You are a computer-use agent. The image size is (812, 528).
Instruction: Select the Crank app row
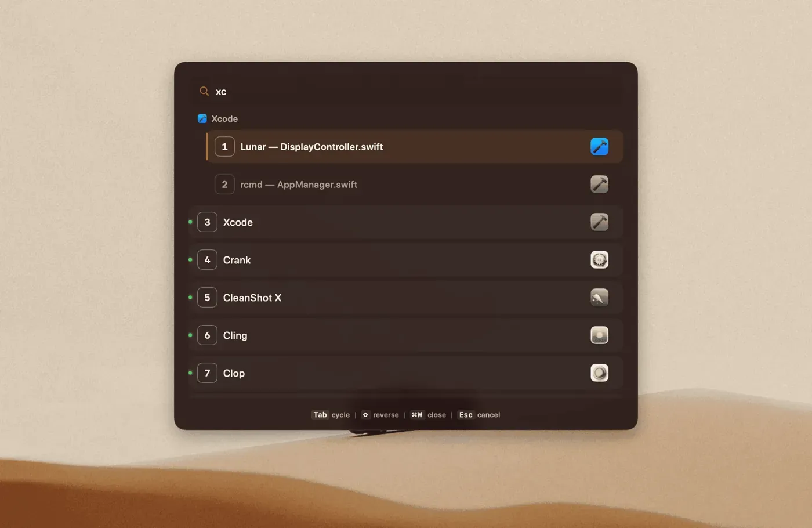[406, 260]
